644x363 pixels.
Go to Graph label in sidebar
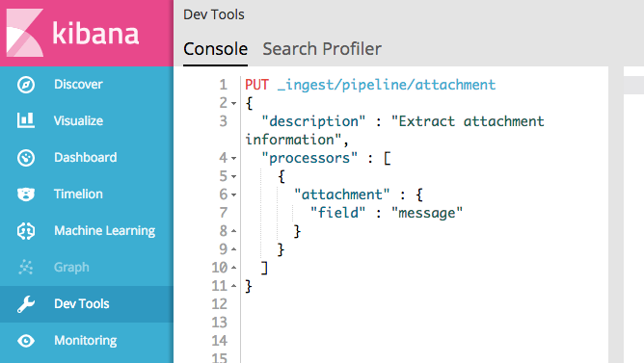[x=71, y=268]
